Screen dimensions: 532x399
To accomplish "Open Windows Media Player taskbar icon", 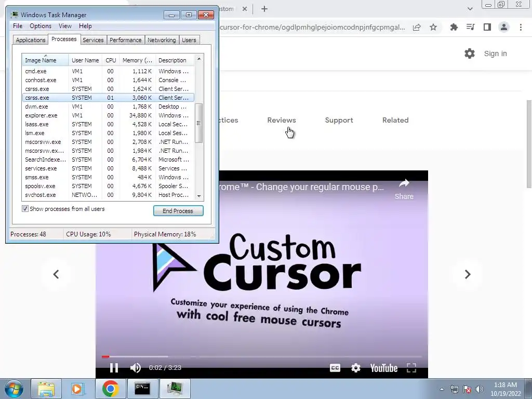I will pyautogui.click(x=77, y=389).
